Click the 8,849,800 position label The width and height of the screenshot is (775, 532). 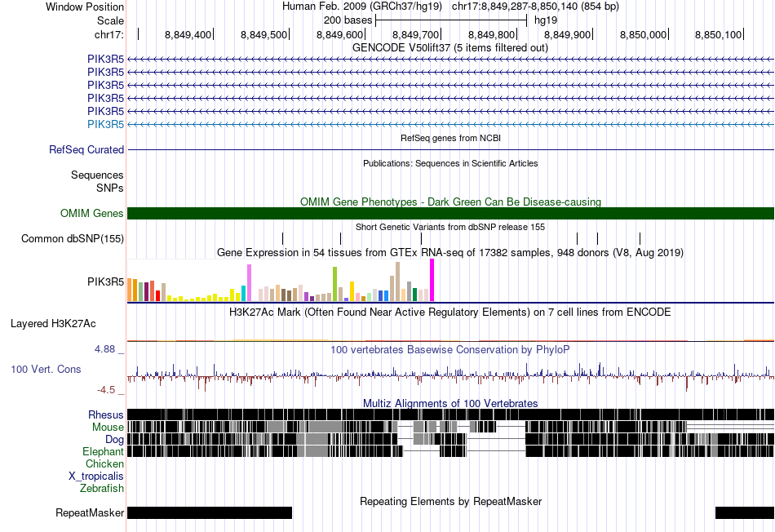[491, 34]
